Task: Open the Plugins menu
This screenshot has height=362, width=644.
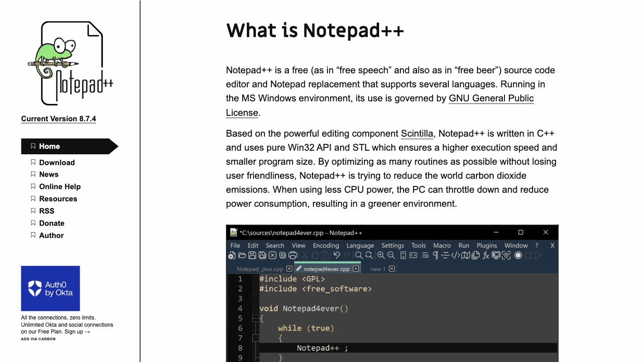Action: 487,245
